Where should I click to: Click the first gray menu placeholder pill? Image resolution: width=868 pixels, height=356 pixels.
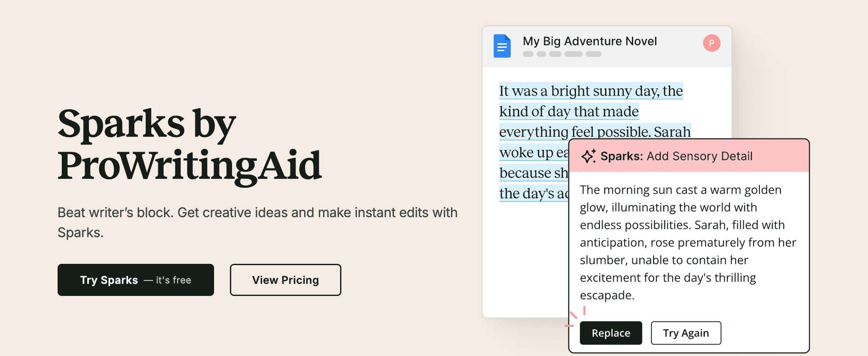coord(528,54)
